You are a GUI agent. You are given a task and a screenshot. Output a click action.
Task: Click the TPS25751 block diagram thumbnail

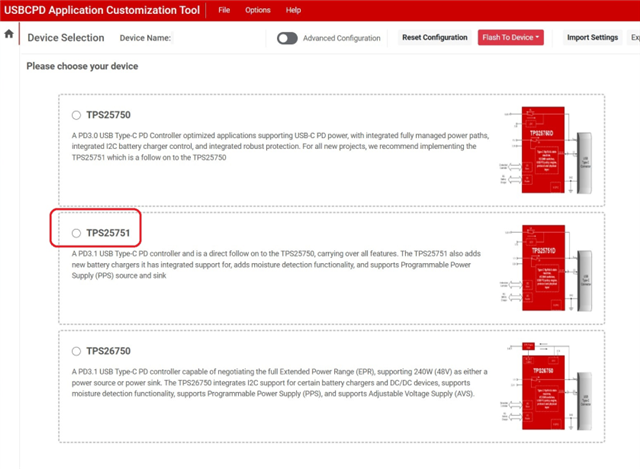546,268
